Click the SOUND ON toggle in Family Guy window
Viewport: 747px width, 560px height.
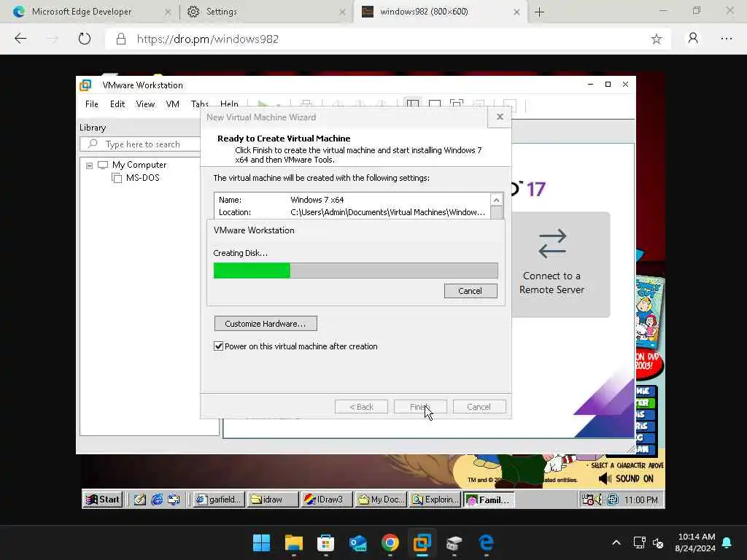pyautogui.click(x=626, y=478)
